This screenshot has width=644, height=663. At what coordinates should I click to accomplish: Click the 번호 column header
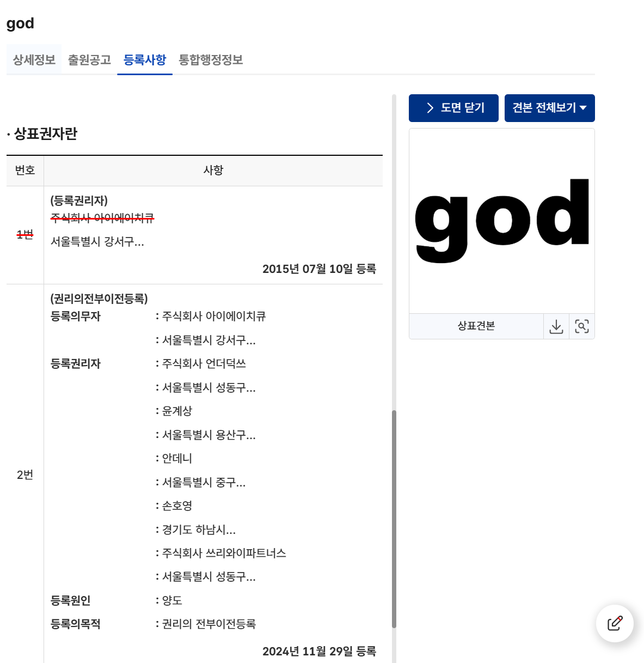25,171
